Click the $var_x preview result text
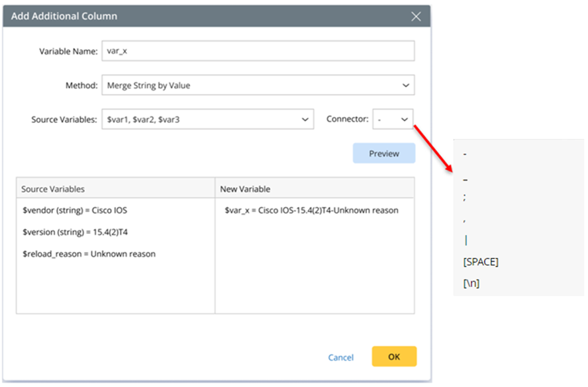The height and width of the screenshot is (387, 588). point(311,210)
